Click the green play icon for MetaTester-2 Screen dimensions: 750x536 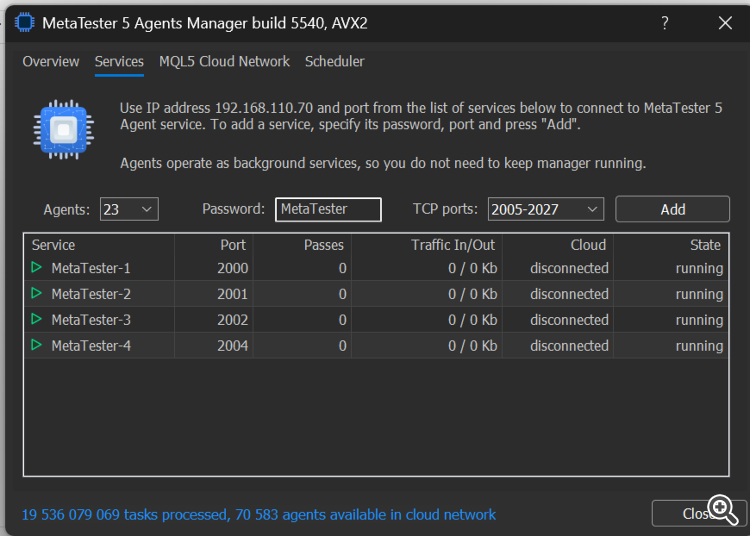coord(37,294)
